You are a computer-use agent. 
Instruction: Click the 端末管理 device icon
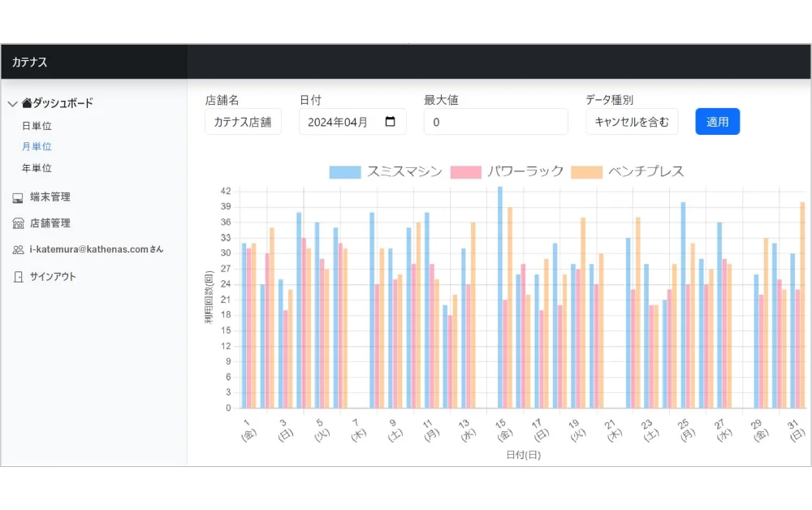click(18, 197)
